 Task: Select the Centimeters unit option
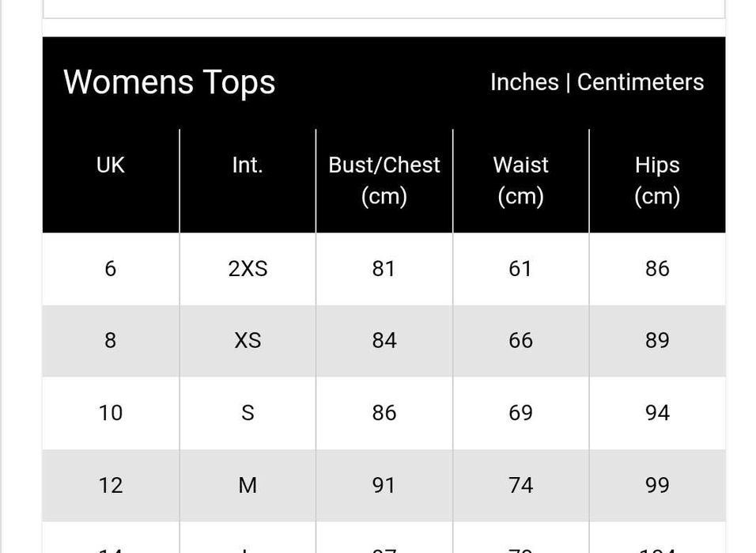coord(640,82)
